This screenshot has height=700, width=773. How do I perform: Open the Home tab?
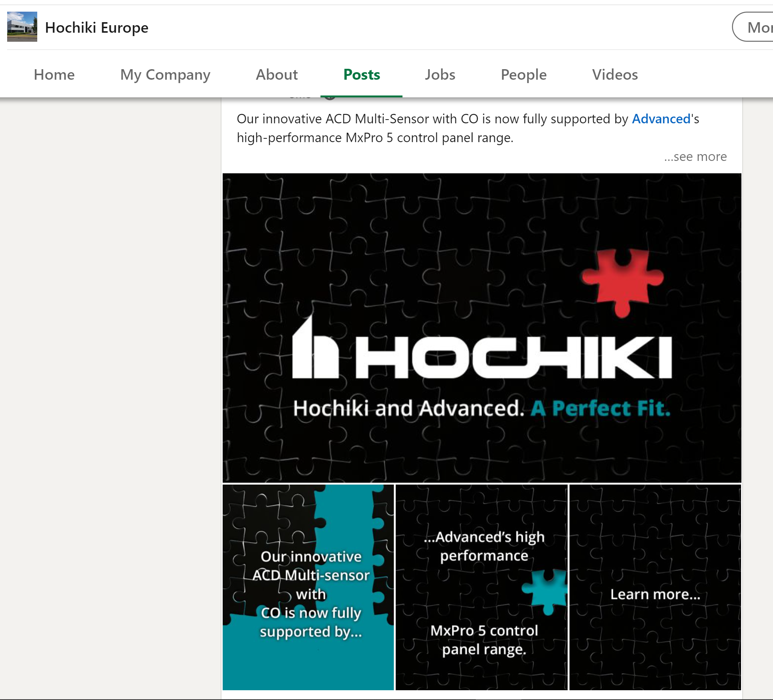(54, 74)
